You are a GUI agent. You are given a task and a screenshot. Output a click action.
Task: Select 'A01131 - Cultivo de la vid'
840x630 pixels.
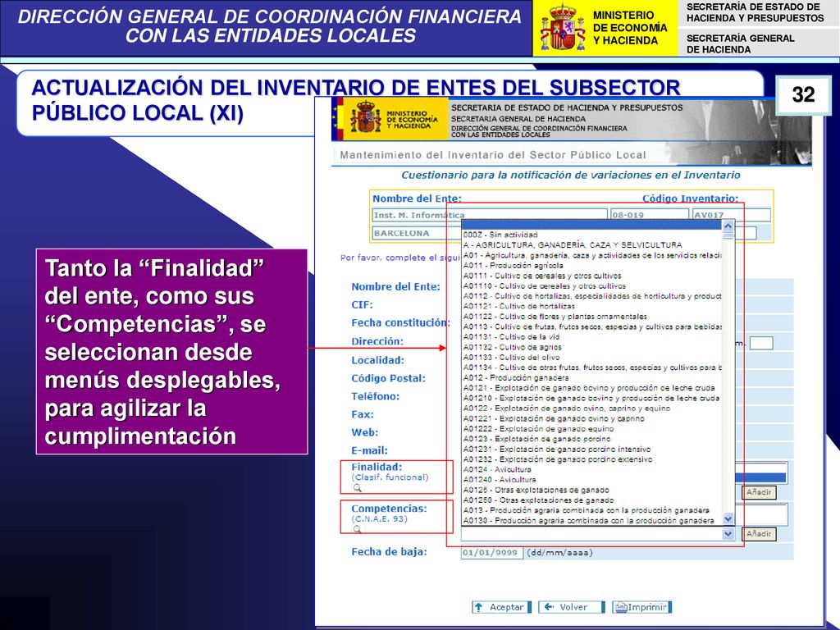592,336
